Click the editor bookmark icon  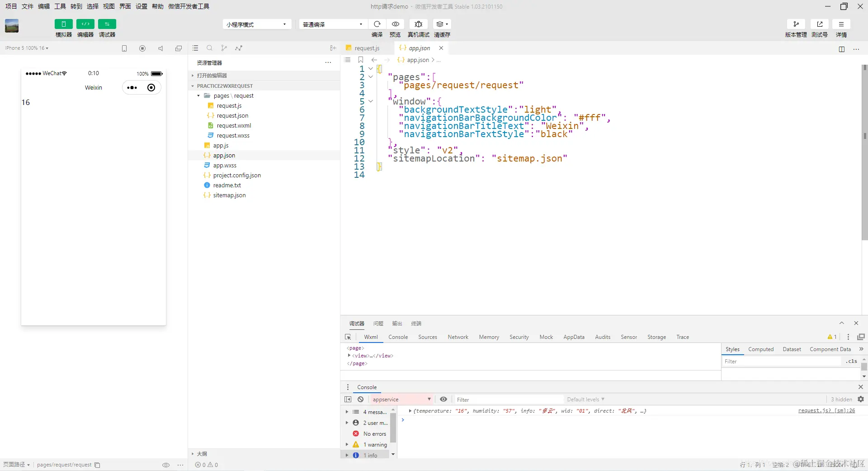(361, 60)
